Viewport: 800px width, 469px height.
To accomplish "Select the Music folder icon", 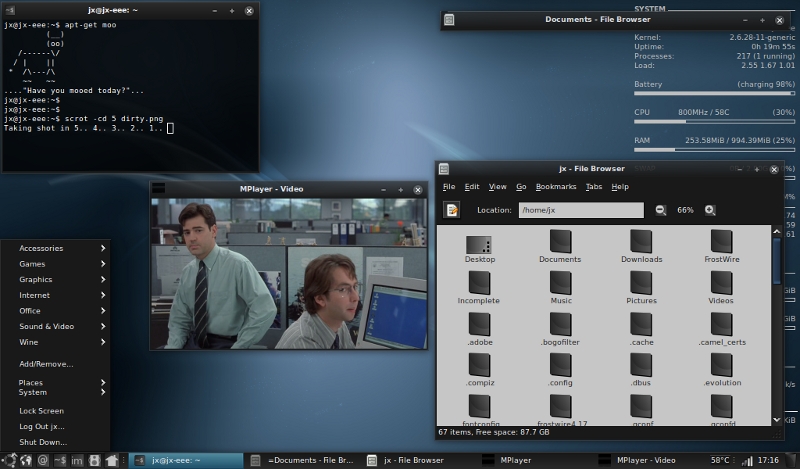I will coord(561,283).
